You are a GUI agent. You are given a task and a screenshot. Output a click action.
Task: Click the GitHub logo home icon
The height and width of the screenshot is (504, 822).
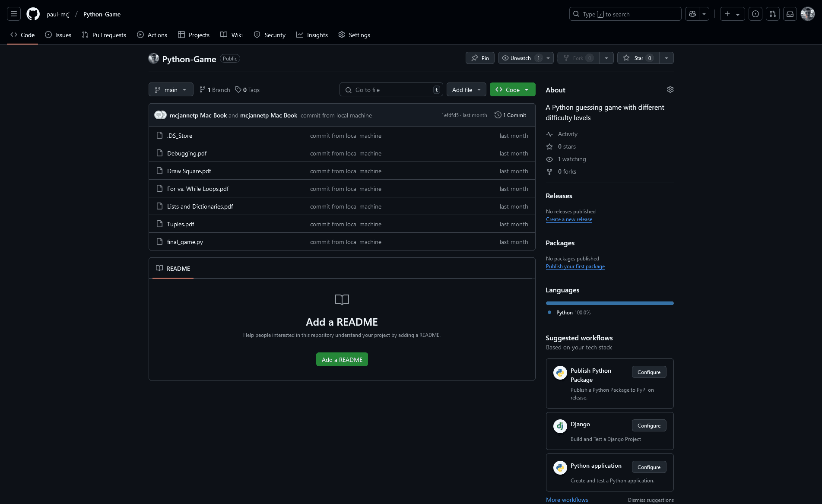pos(33,14)
